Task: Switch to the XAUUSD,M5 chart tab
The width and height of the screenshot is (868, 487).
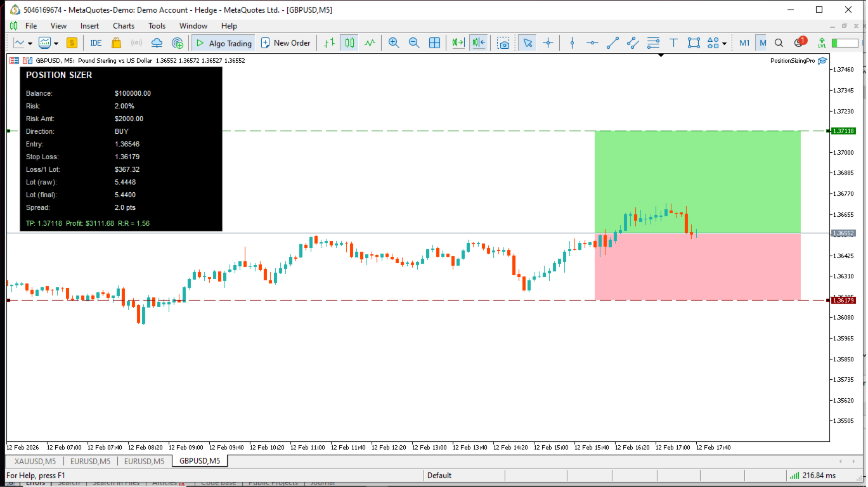Action: point(35,461)
